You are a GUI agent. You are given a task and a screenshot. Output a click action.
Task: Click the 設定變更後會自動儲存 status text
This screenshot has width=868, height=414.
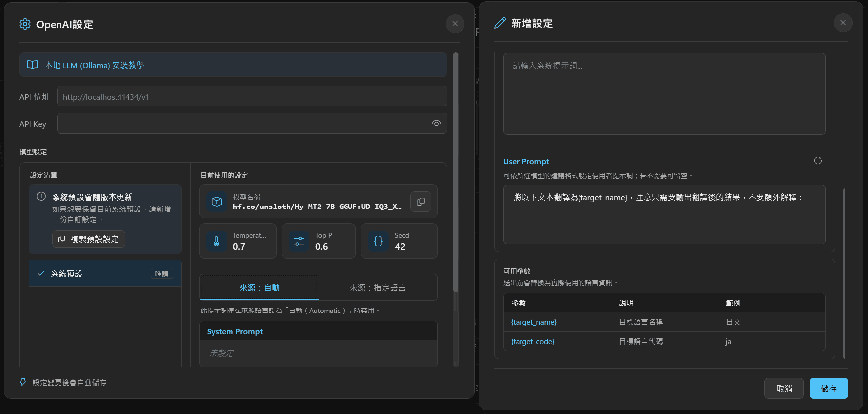click(69, 382)
